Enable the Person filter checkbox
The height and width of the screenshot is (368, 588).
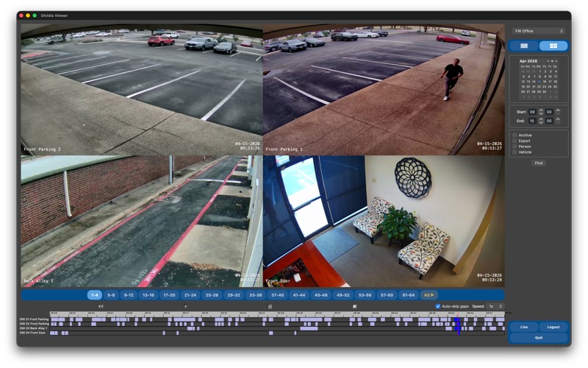click(x=514, y=146)
